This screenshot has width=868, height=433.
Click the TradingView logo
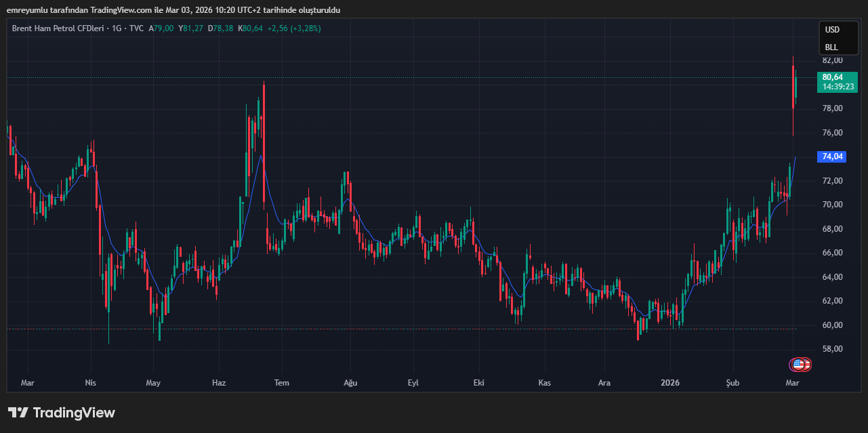click(x=62, y=413)
